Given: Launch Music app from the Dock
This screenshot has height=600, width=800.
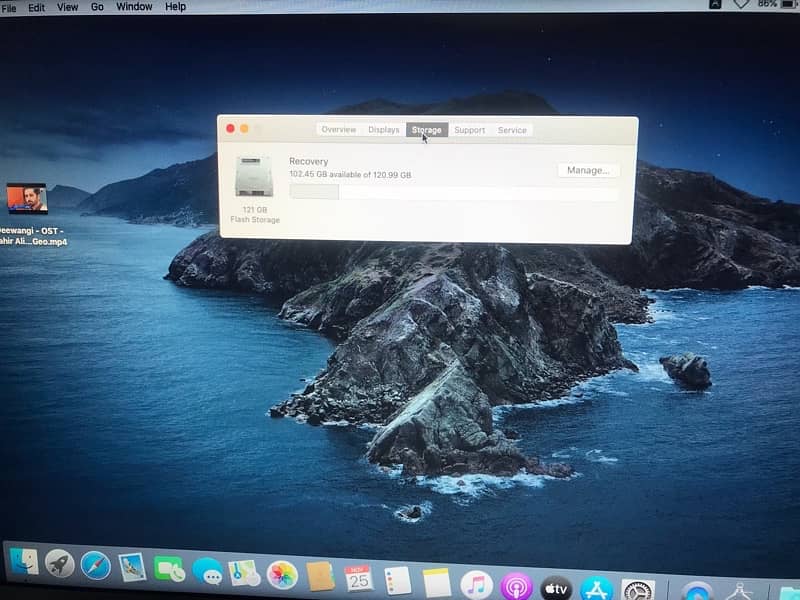Looking at the screenshot, I should tap(476, 584).
